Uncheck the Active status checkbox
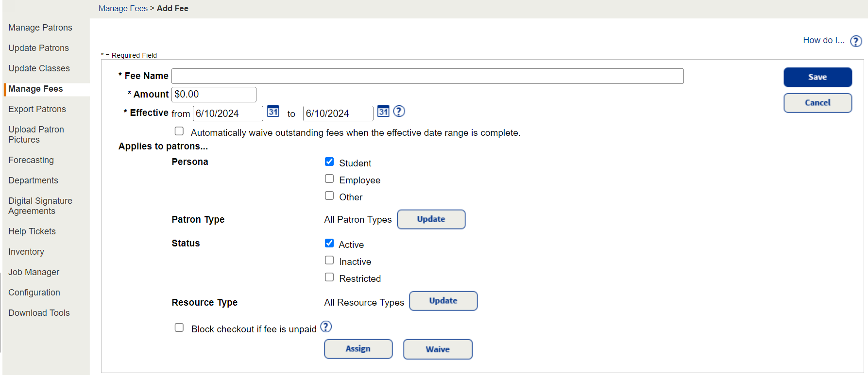The width and height of the screenshot is (868, 375). pos(329,243)
